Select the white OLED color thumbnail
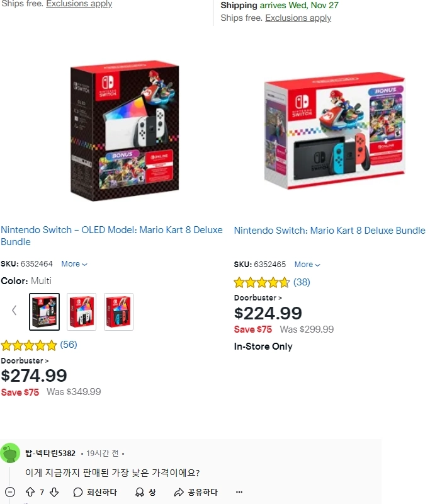Image resolution: width=430 pixels, height=504 pixels. [81, 311]
